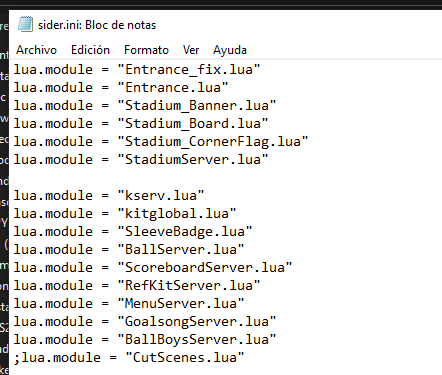Select the "Stadium_CornerFlag.lua" line

point(161,142)
